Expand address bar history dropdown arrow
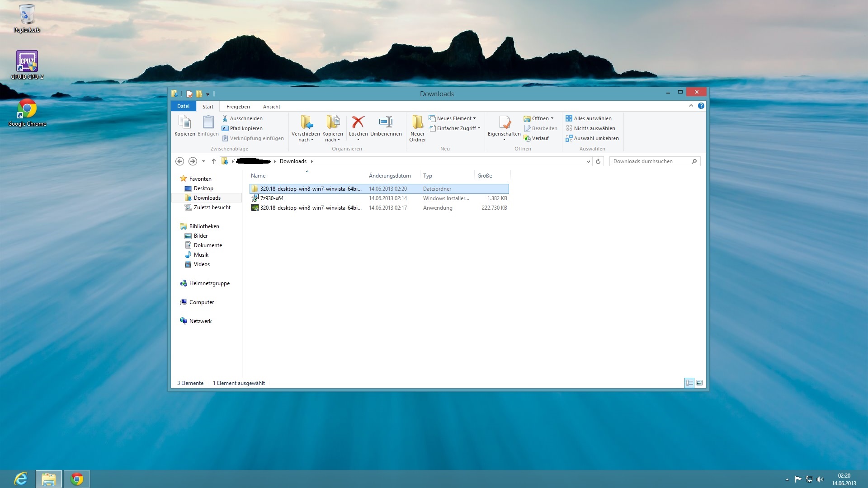 pos(588,161)
